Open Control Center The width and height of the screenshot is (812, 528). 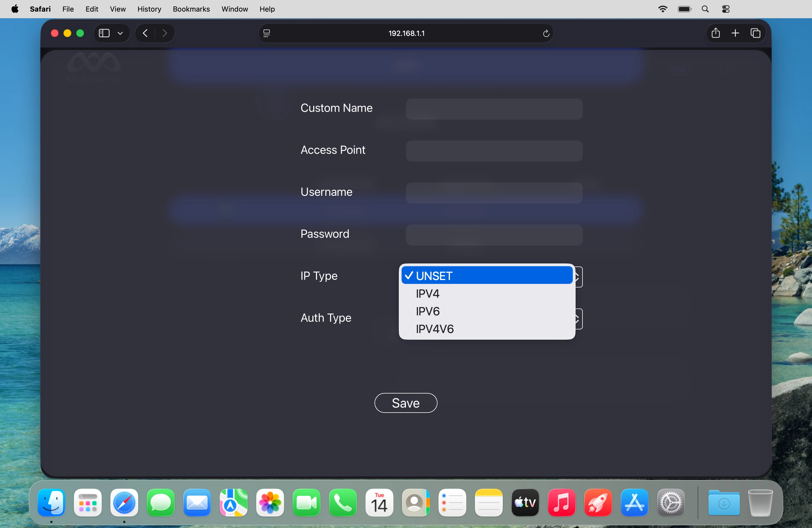pyautogui.click(x=725, y=9)
